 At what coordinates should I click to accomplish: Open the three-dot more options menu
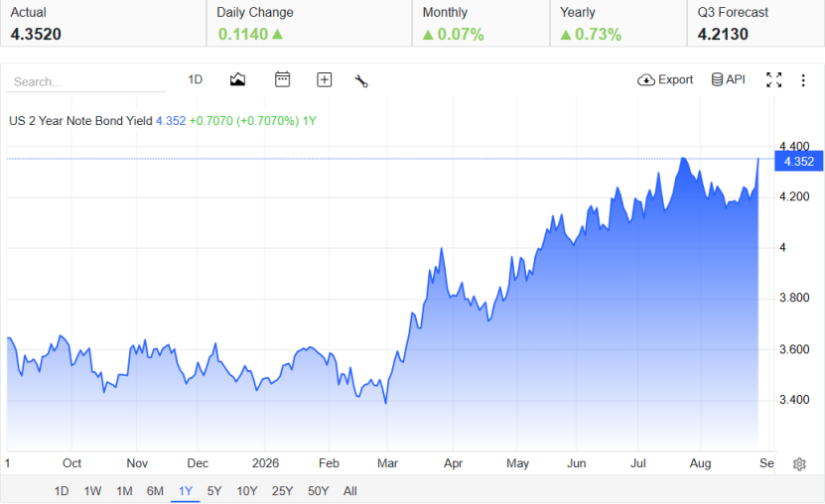pyautogui.click(x=803, y=80)
